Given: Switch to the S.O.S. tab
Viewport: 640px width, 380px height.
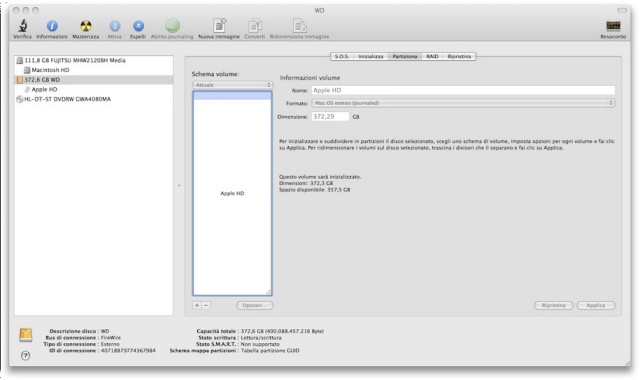Looking at the screenshot, I should coord(342,57).
